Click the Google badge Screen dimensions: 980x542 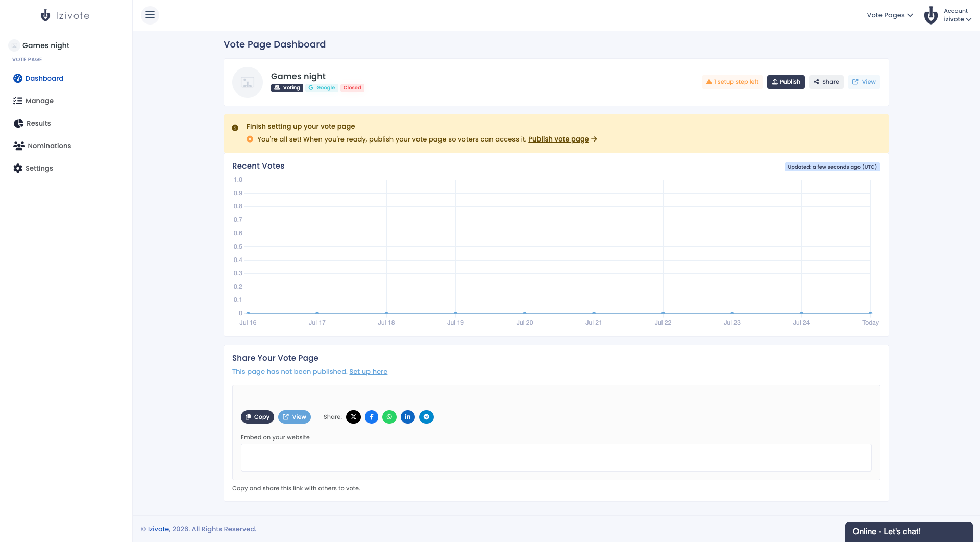pos(322,88)
